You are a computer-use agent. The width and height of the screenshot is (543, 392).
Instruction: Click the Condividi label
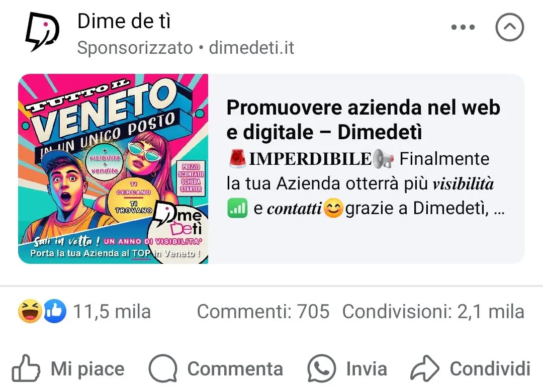(x=490, y=368)
